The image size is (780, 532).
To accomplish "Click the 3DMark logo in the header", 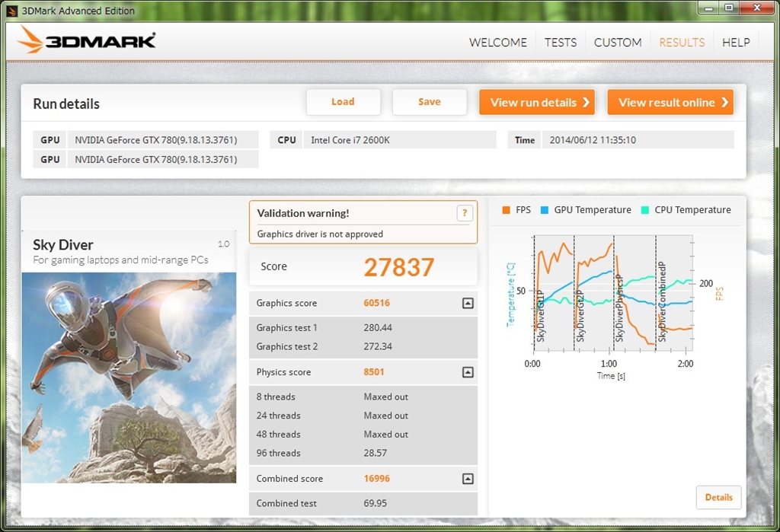I will click(87, 40).
